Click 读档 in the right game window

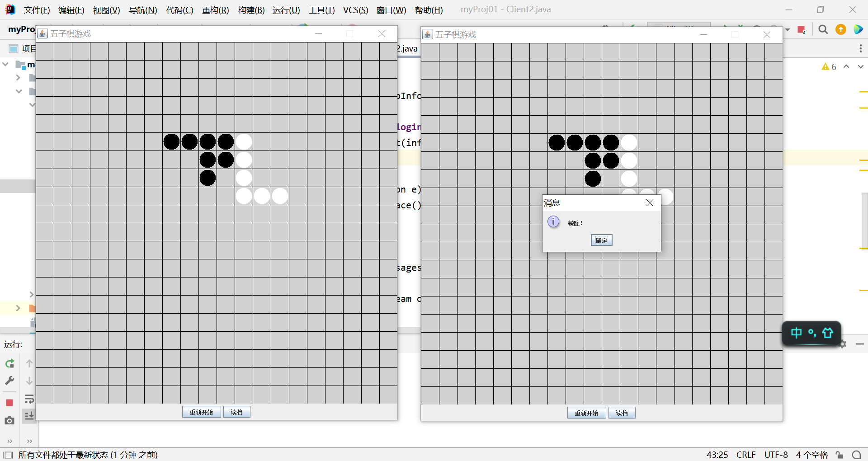tap(622, 413)
